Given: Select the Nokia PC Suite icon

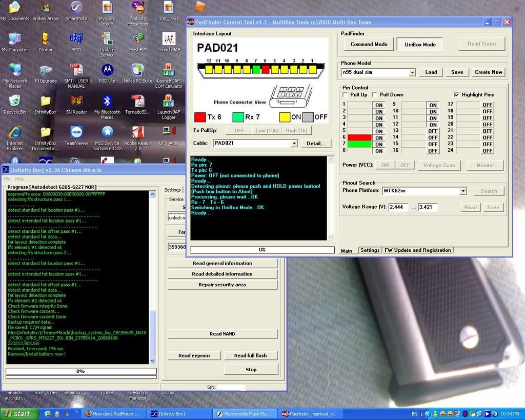Looking at the screenshot, I should click(138, 73).
